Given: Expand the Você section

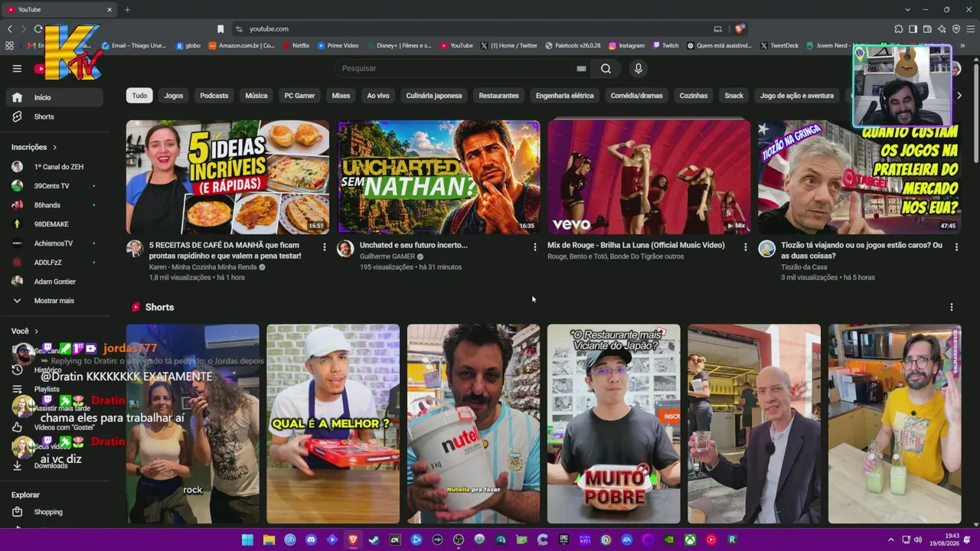Looking at the screenshot, I should coord(24,331).
